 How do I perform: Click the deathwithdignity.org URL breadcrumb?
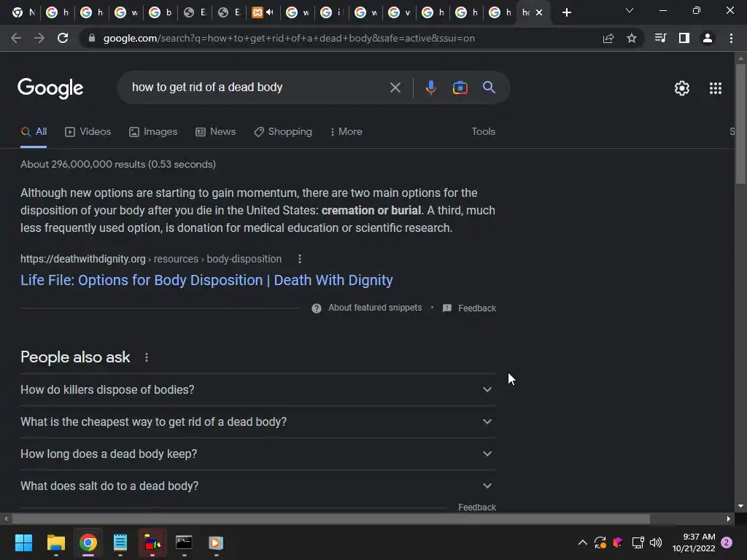(151, 259)
